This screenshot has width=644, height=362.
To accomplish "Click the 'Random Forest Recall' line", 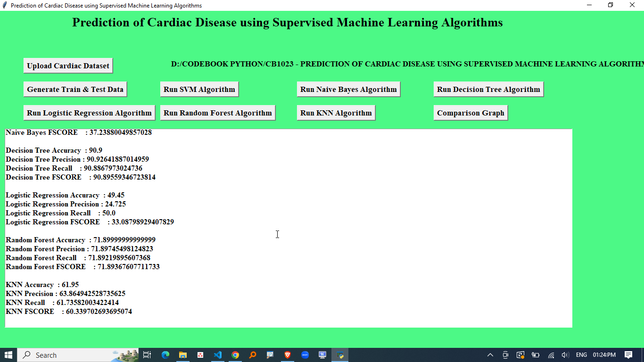I will (x=78, y=258).
